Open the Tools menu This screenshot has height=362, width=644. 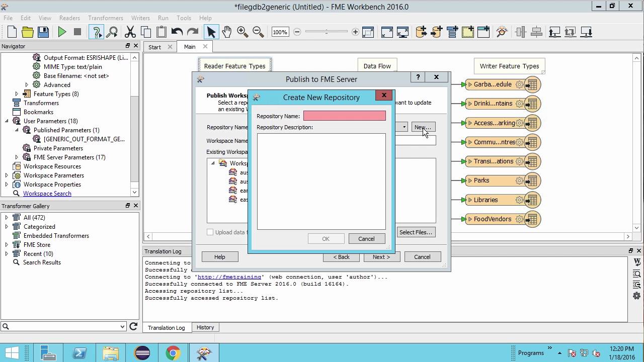(x=184, y=18)
